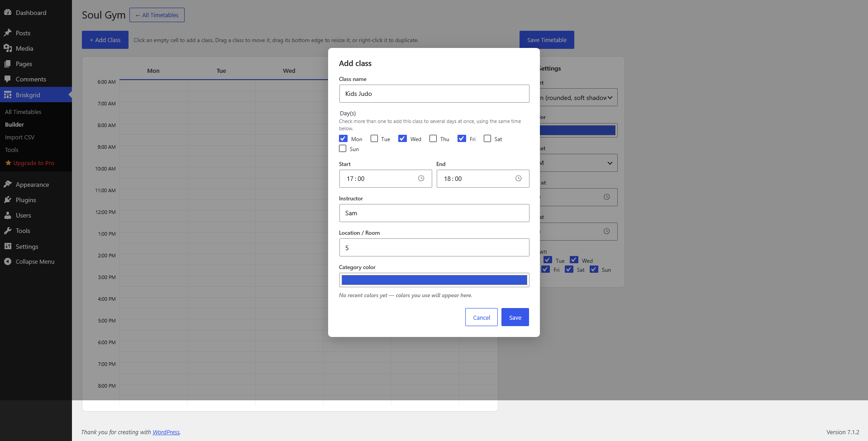Uncheck the Mon day checkbox

pyautogui.click(x=343, y=138)
